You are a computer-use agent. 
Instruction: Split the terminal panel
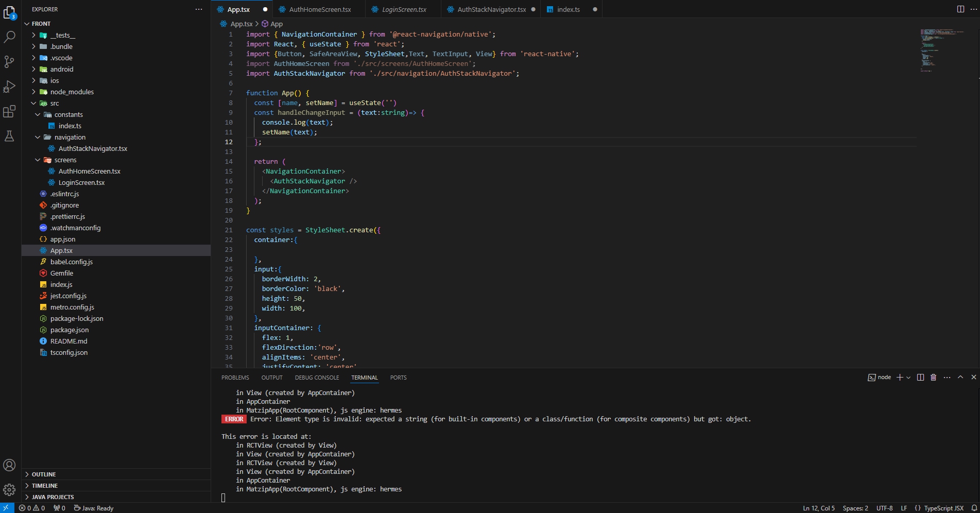point(920,378)
